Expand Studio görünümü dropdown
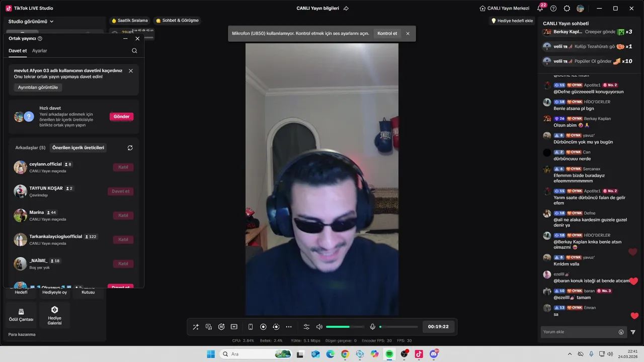 tap(31, 22)
